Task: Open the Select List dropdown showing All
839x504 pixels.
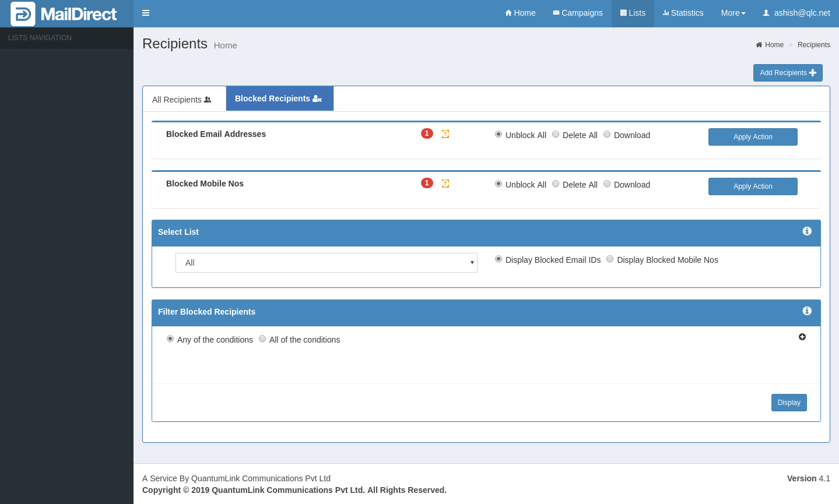Action: pos(326,263)
